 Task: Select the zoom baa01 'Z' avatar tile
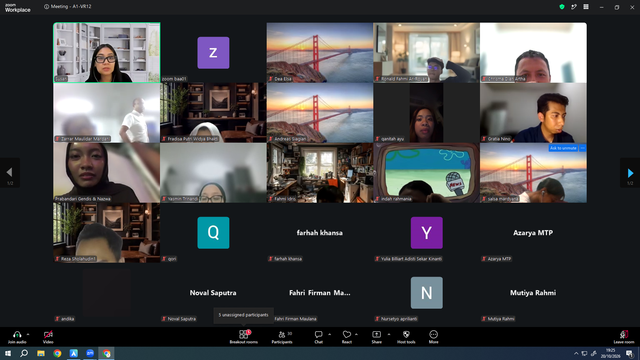coord(213,53)
